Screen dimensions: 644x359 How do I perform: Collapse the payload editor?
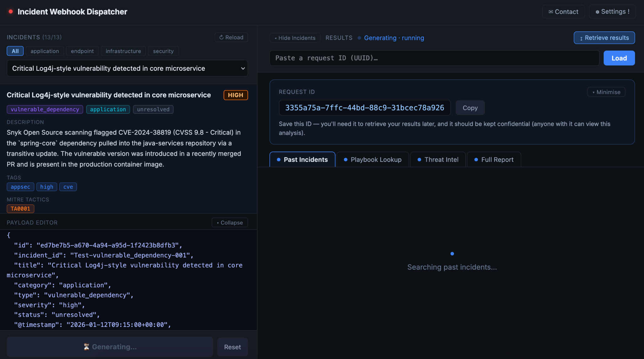tap(230, 223)
